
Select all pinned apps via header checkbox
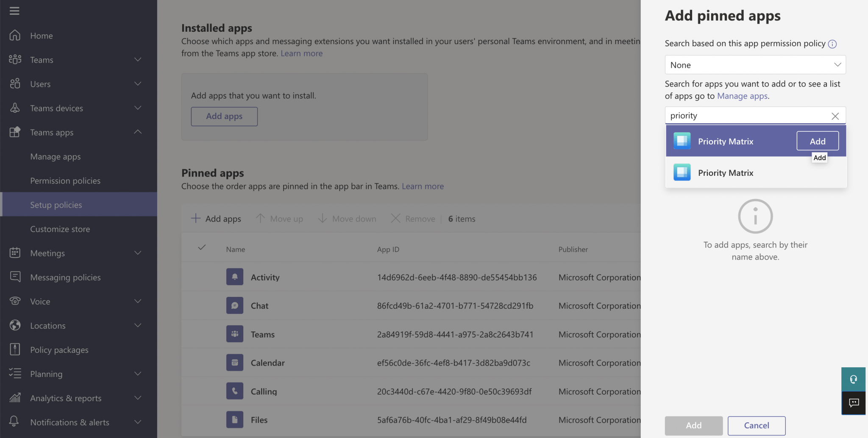pyautogui.click(x=201, y=247)
